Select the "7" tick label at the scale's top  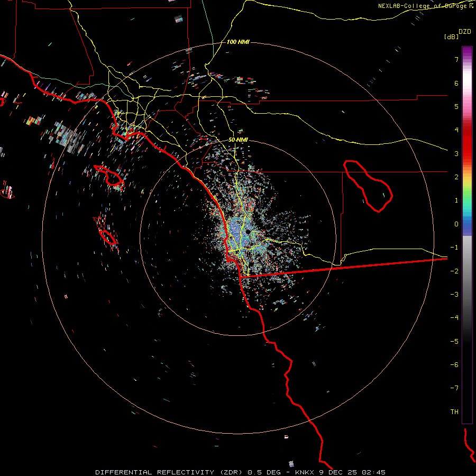(x=456, y=59)
